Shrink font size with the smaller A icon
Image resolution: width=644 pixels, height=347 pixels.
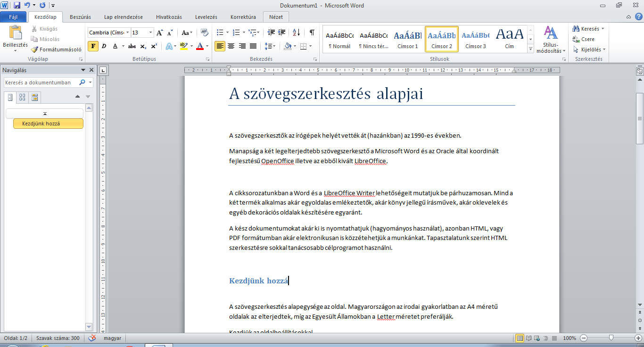tap(170, 33)
